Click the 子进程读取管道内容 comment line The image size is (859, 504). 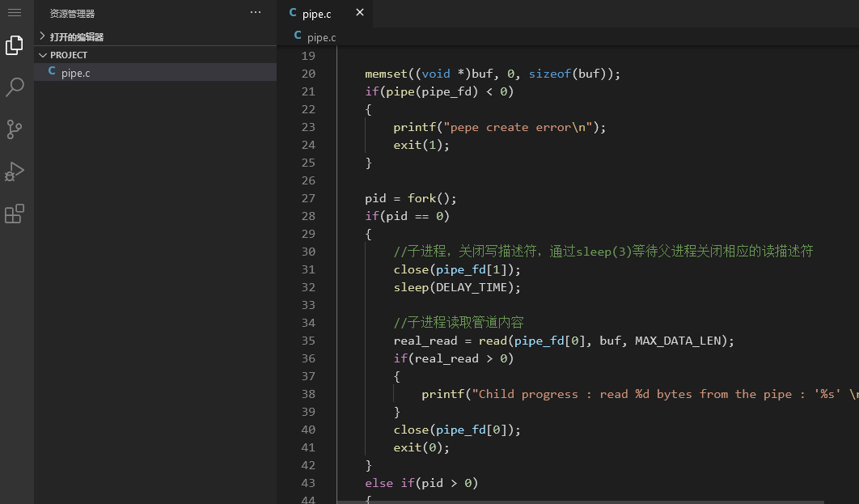[459, 323]
